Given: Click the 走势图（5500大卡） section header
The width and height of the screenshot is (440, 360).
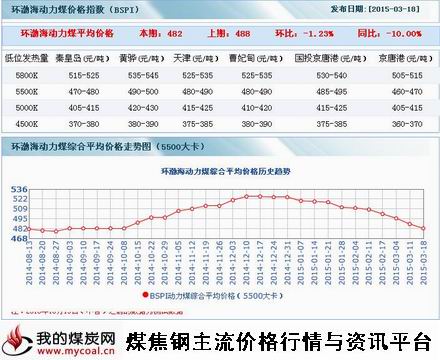Looking at the screenshot, I should pyautogui.click(x=108, y=146).
